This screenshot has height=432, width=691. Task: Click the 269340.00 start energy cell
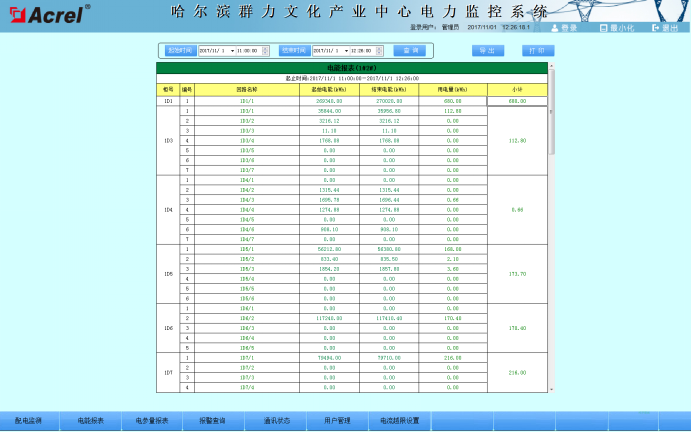click(329, 101)
